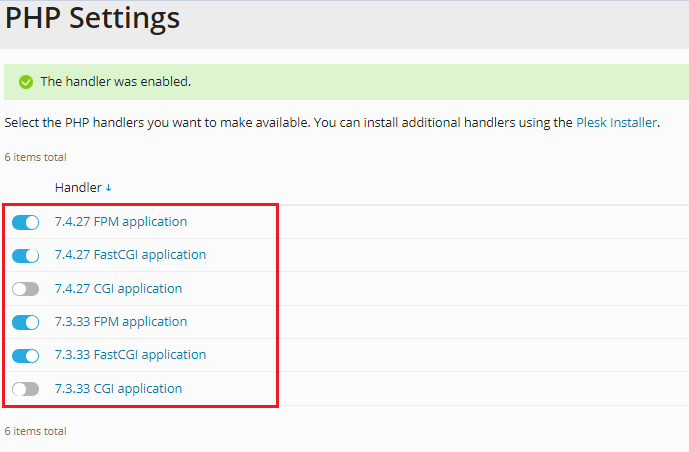Screen dimensions: 689x452
Task: Switch off the 7.3.33 FPM application toggle
Action: point(25,322)
